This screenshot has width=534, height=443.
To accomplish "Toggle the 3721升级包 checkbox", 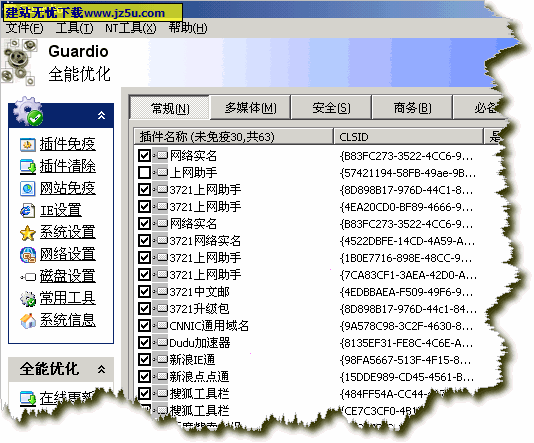I will [144, 308].
